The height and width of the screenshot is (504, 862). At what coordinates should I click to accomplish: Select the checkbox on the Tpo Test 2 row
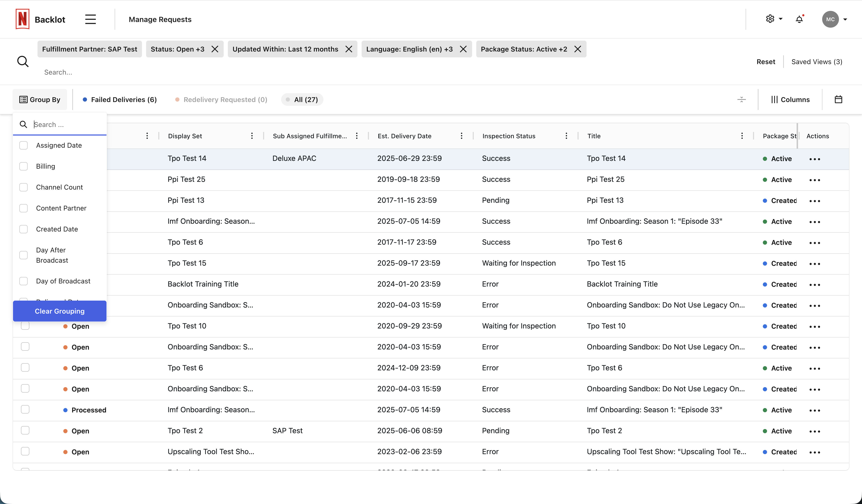tap(25, 430)
